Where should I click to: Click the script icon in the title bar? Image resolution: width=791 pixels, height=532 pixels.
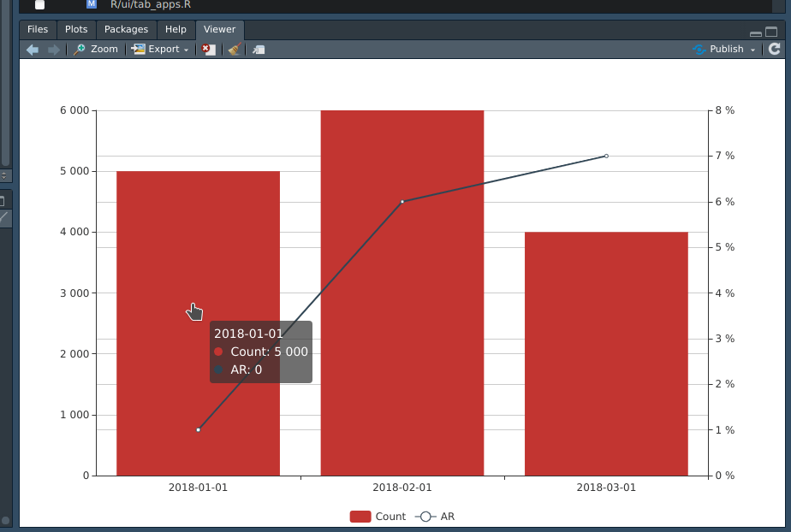[x=91, y=5]
